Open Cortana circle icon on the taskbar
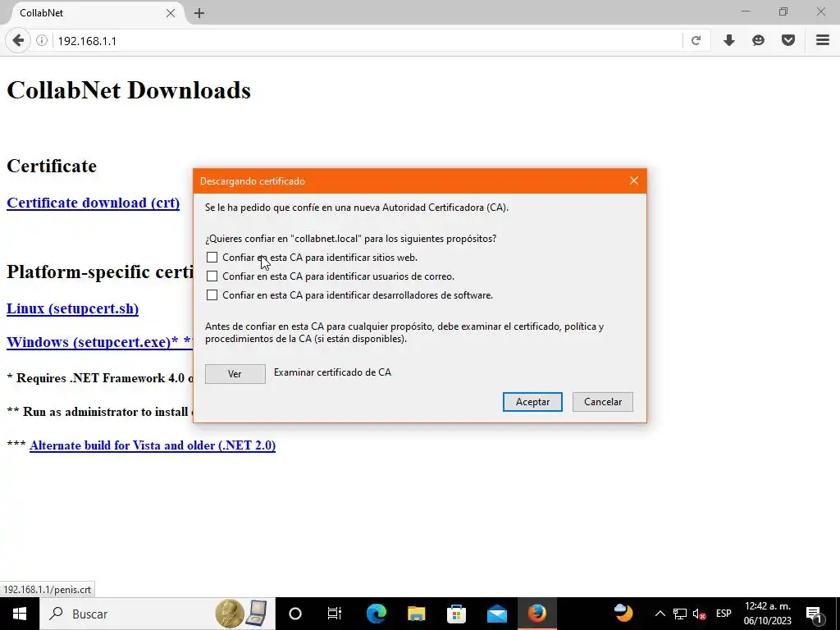840x630 pixels. (x=295, y=614)
